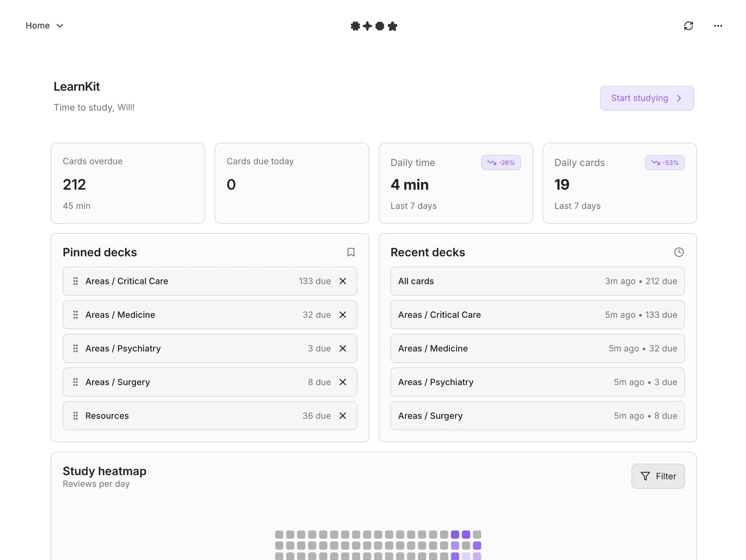The height and width of the screenshot is (560, 746).
Task: Open pinned Resources deck
Action: point(209,416)
